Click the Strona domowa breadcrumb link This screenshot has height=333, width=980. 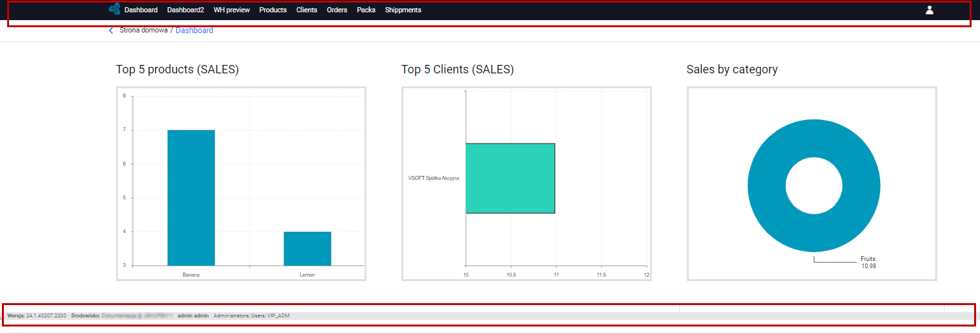pos(143,31)
